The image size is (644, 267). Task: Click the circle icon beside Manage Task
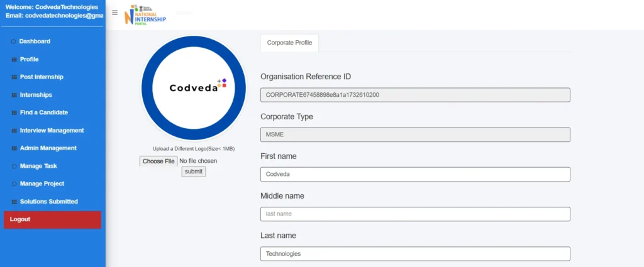[x=13, y=166]
